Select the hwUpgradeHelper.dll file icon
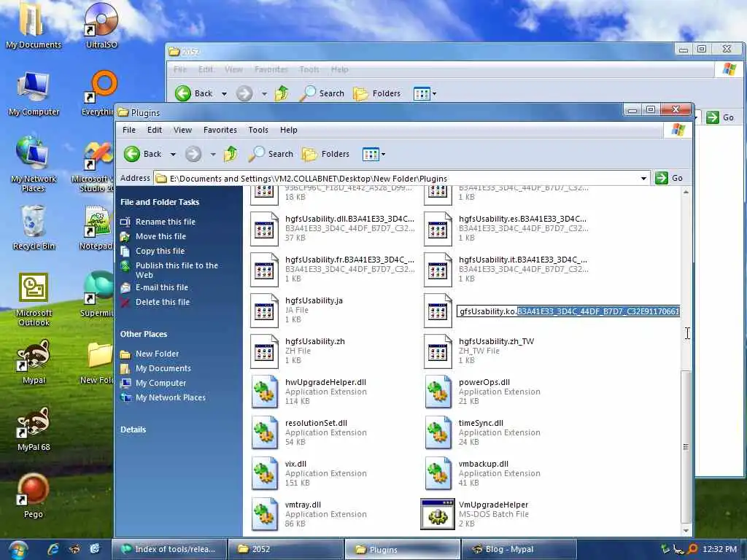Viewport: 747px width, 560px height. 264,392
